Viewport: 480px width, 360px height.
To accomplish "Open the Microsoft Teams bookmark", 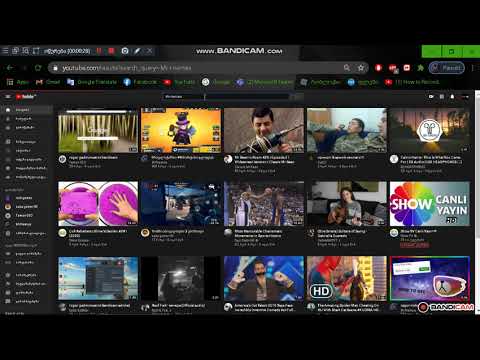I will point(265,82).
